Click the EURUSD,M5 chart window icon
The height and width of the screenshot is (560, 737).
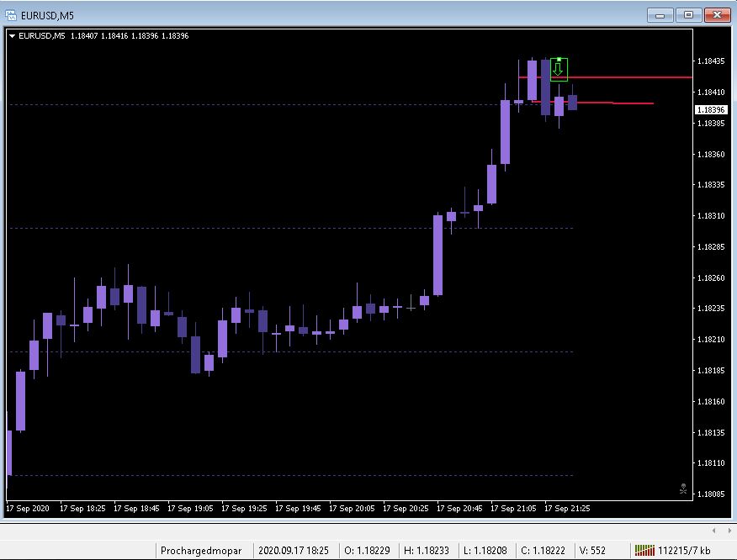pos(10,15)
